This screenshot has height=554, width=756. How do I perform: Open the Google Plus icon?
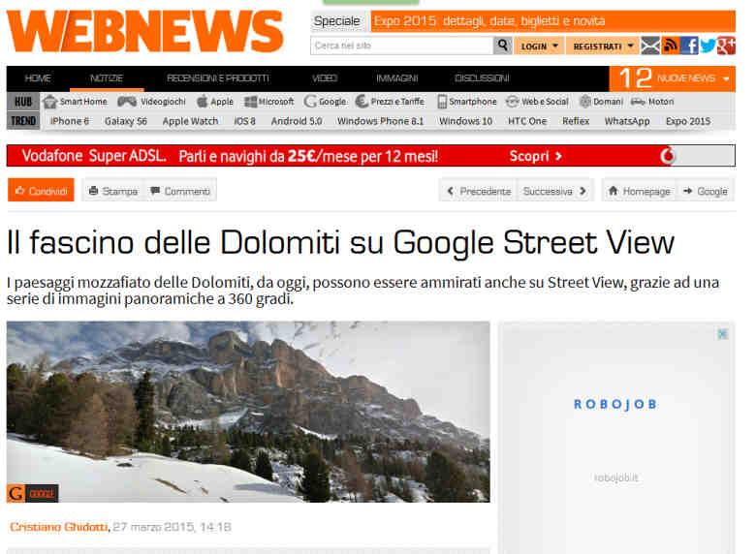[726, 46]
